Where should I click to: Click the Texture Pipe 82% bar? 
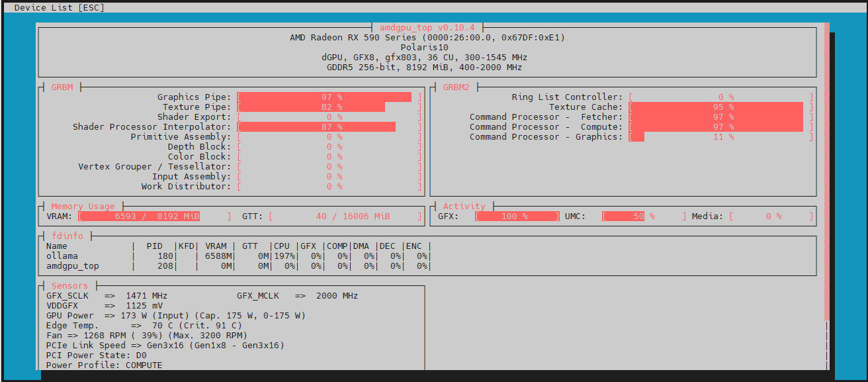point(312,107)
